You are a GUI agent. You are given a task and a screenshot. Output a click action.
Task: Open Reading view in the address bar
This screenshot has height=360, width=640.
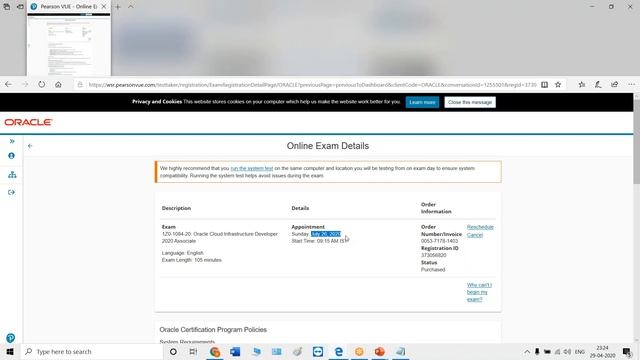(544, 84)
